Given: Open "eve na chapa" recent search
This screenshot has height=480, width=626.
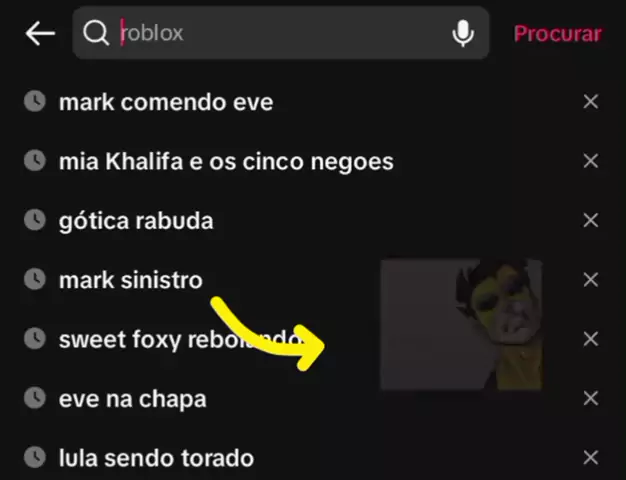Looking at the screenshot, I should pyautogui.click(x=133, y=399).
